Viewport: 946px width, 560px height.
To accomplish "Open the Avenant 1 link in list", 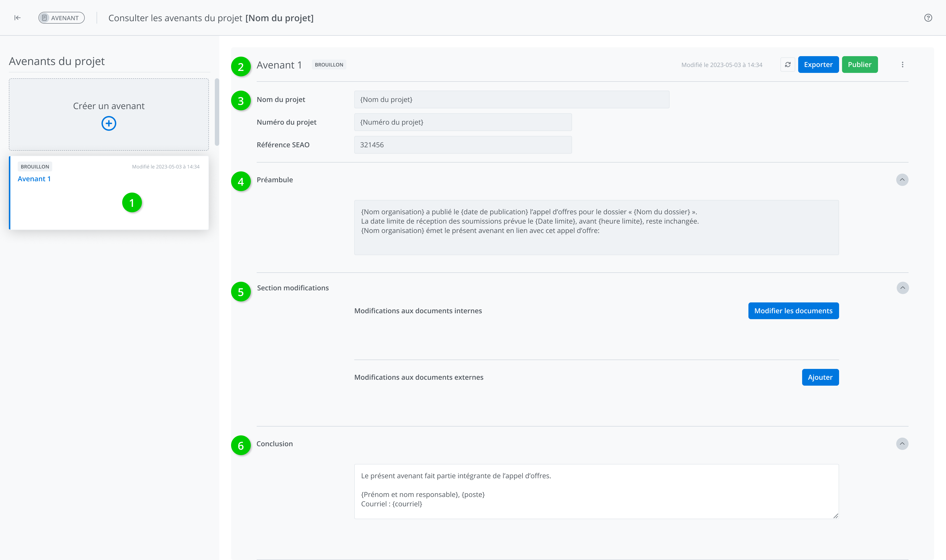I will [34, 179].
